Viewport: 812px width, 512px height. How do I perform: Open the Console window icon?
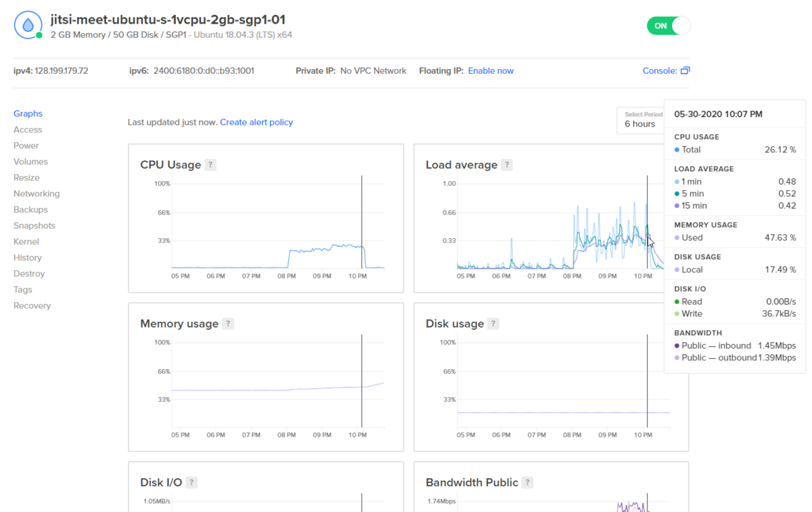pos(685,70)
